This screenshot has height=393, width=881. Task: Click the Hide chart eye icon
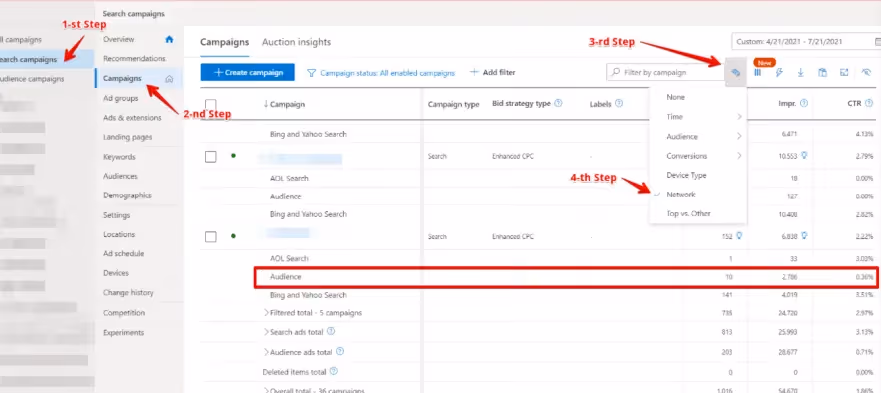pyautogui.click(x=866, y=73)
